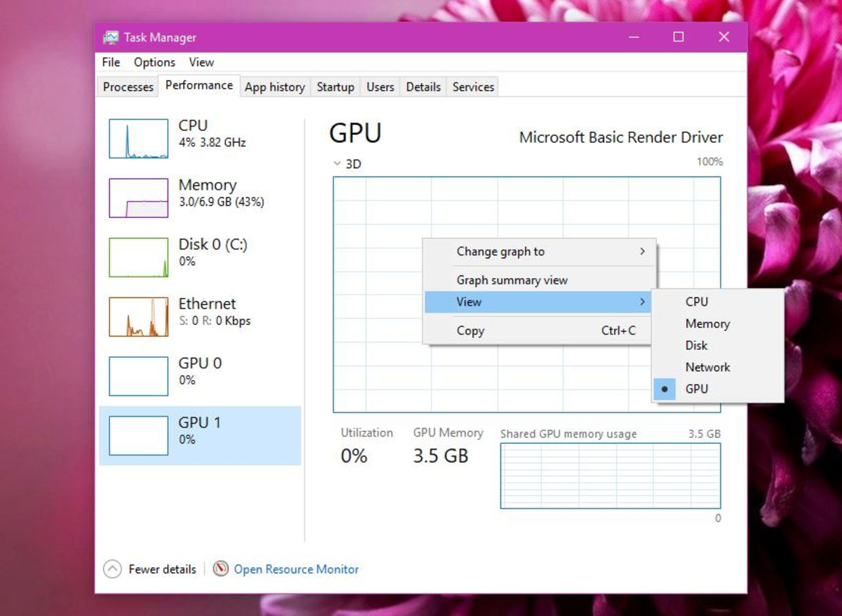The width and height of the screenshot is (842, 616).
Task: Expand the 3D graph dropdown chevron
Action: point(337,164)
